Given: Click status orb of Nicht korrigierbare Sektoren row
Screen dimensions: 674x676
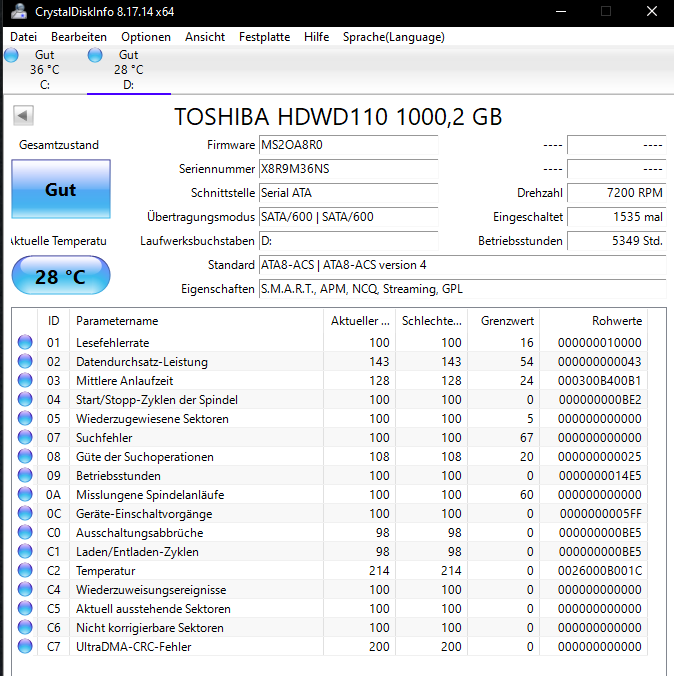Looking at the screenshot, I should pos(25,627).
